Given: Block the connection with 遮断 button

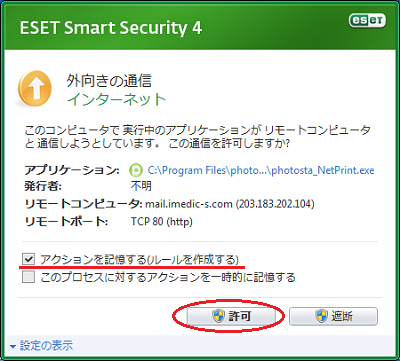Looking at the screenshot, I should [x=333, y=316].
